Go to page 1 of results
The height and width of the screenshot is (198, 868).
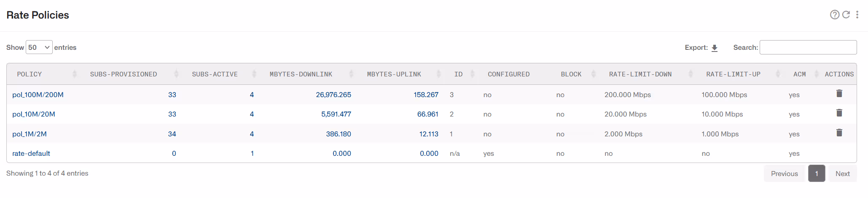817,174
